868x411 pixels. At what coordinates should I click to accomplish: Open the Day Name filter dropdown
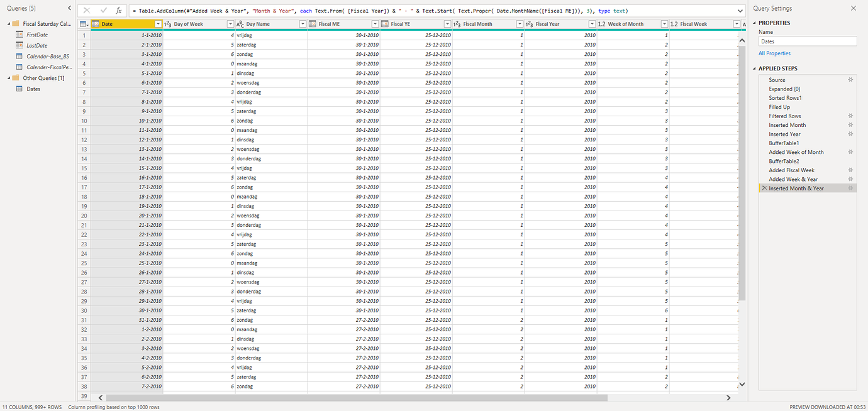pyautogui.click(x=302, y=24)
